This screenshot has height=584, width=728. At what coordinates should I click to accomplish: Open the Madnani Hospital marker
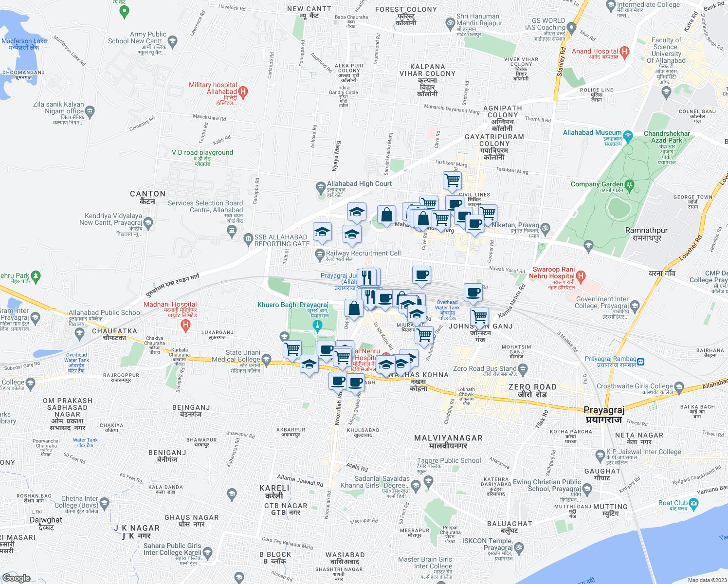pos(185,326)
